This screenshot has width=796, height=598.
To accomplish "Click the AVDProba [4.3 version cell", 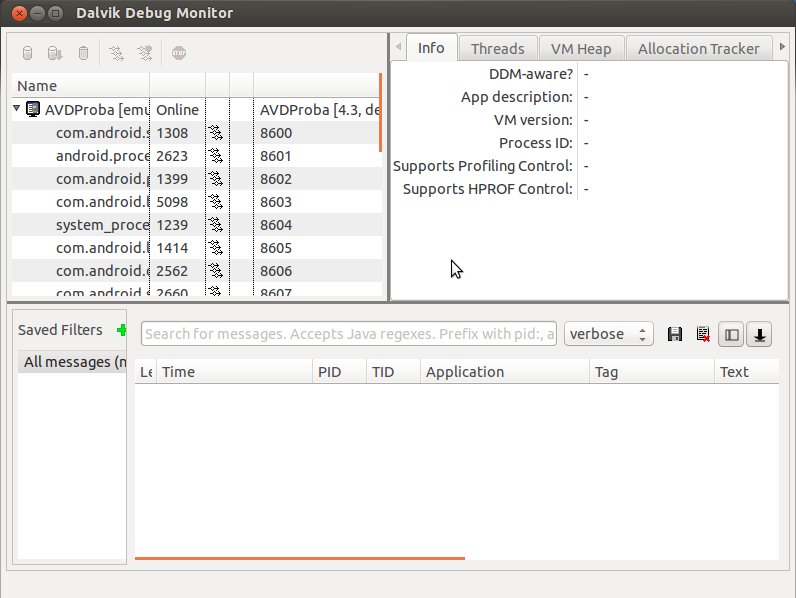I will [x=318, y=110].
